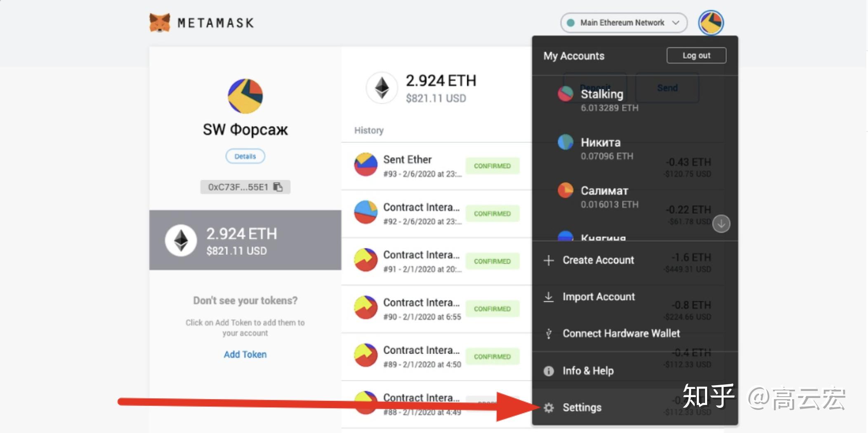Click the Details button
The width and height of the screenshot is (868, 433).
coord(245,156)
